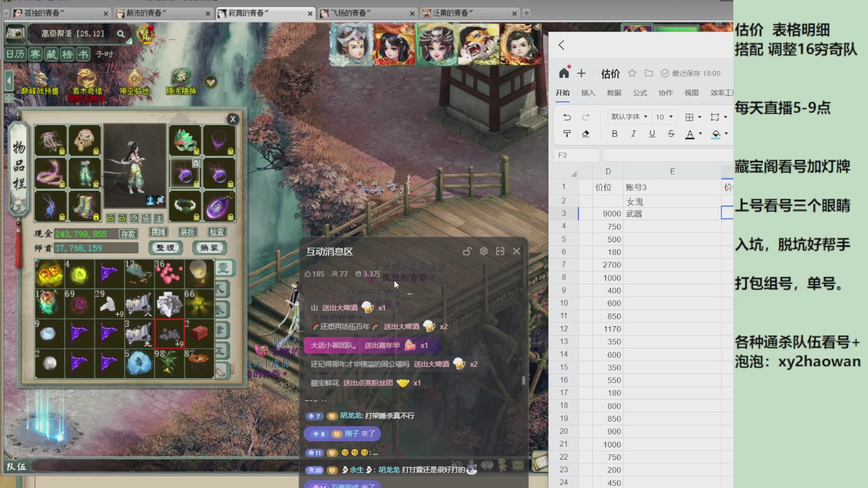Click the 存款 deposit button
The image size is (868, 488).
coord(128,234)
